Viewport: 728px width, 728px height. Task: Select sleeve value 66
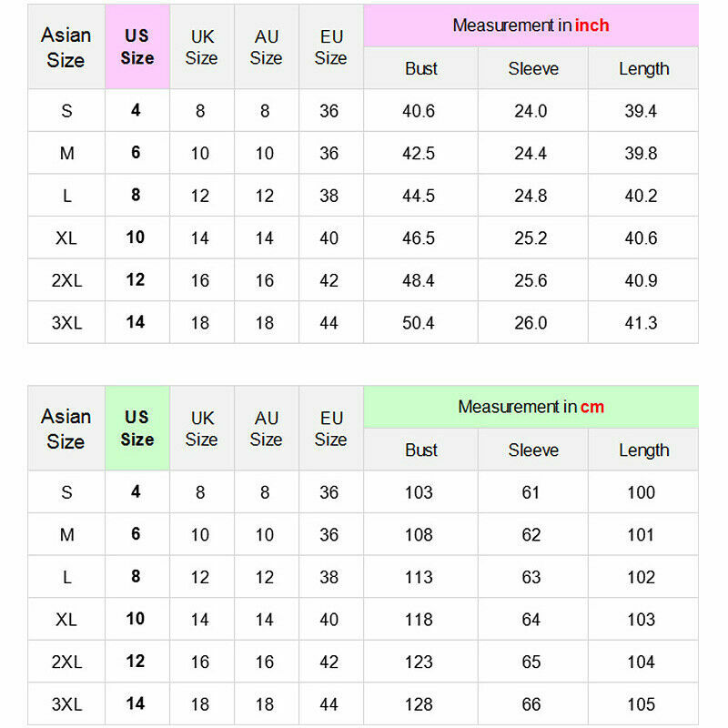(531, 704)
